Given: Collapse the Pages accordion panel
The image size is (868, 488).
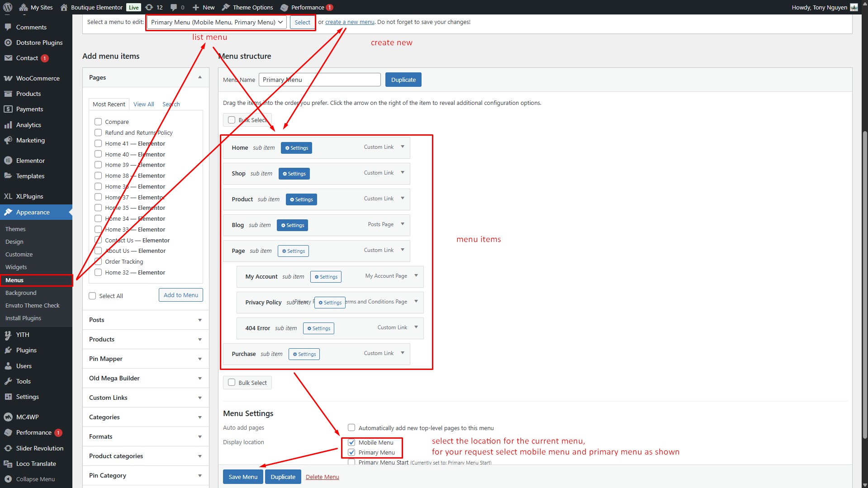Looking at the screenshot, I should (200, 77).
